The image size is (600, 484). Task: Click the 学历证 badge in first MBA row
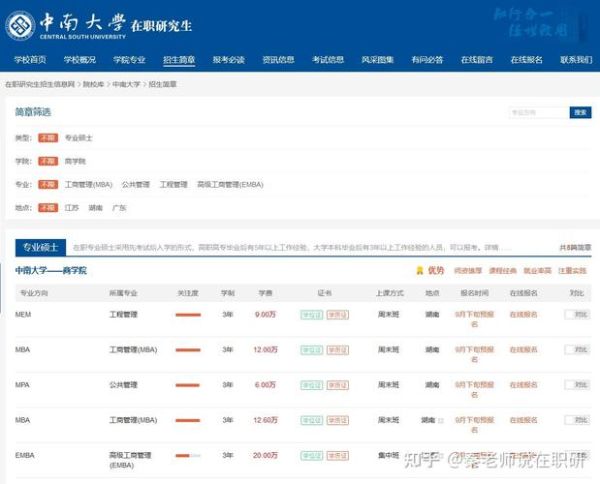336,350
